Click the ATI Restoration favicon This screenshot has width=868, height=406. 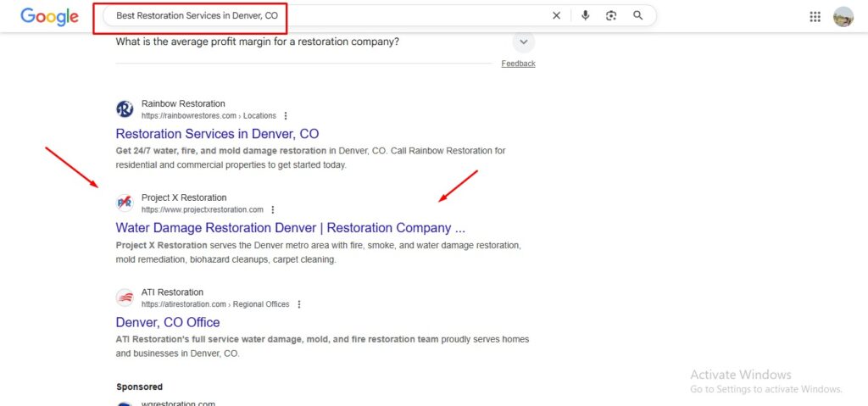[x=125, y=298]
